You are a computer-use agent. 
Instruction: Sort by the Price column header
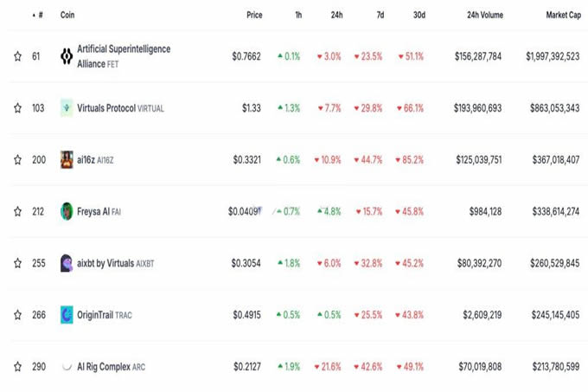[x=253, y=16]
